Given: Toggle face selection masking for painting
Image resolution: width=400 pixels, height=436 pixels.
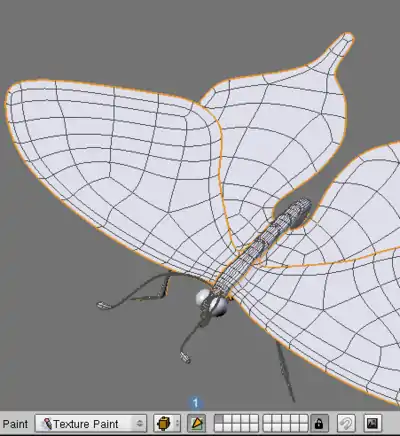Looking at the screenshot, I should click(x=197, y=424).
